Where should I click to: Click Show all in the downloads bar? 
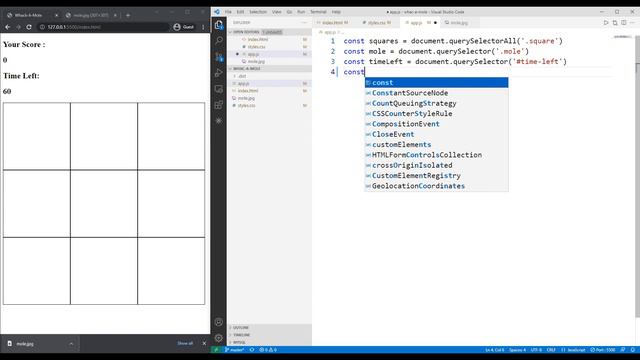pyautogui.click(x=185, y=343)
